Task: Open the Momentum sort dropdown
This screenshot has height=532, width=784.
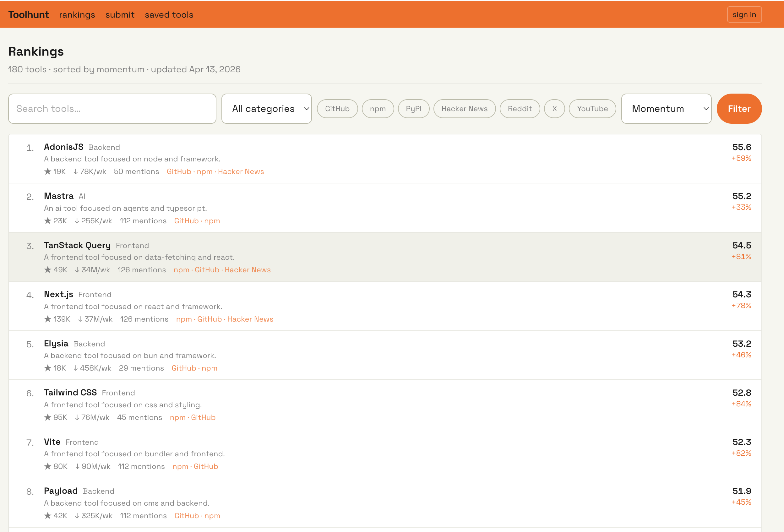Action: [x=666, y=109]
